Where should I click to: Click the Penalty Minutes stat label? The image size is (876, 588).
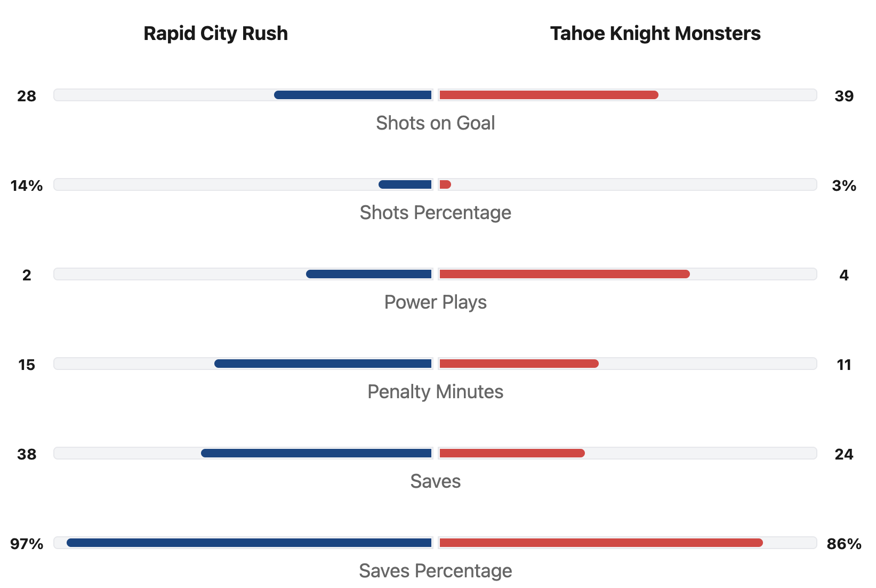coord(435,392)
